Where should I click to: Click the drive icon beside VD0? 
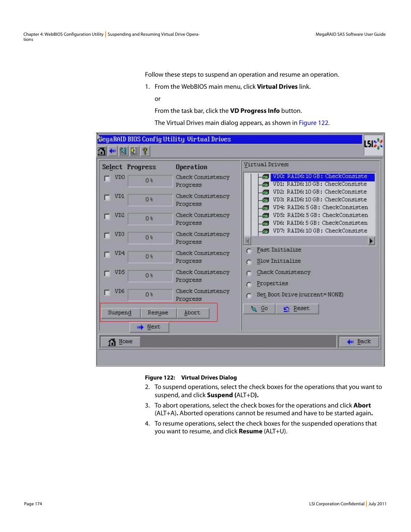point(266,177)
